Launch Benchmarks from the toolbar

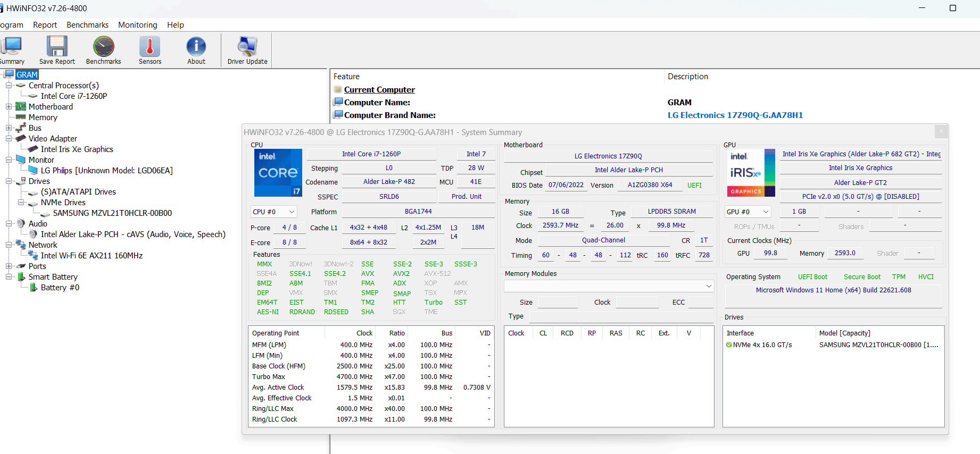(x=103, y=50)
